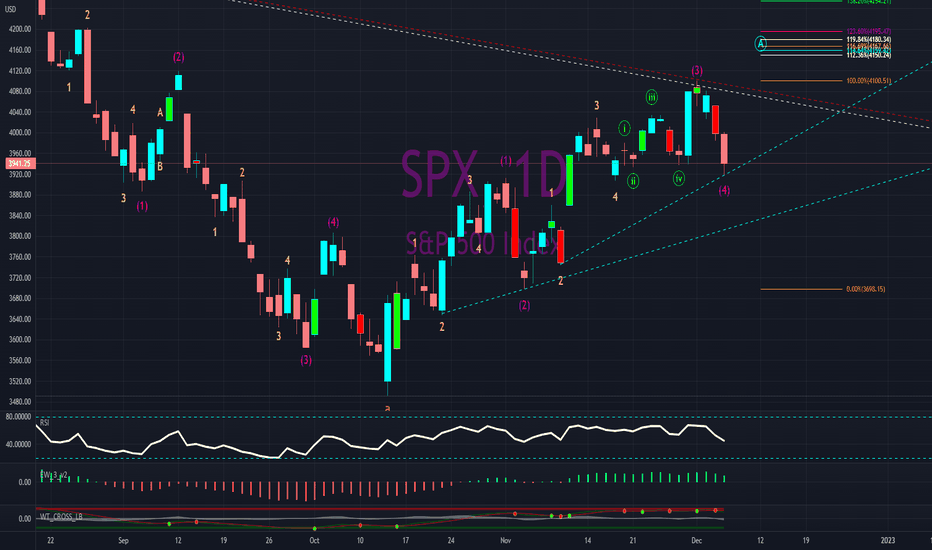Click the 17 date axis label
932x550 pixels.
point(405,540)
